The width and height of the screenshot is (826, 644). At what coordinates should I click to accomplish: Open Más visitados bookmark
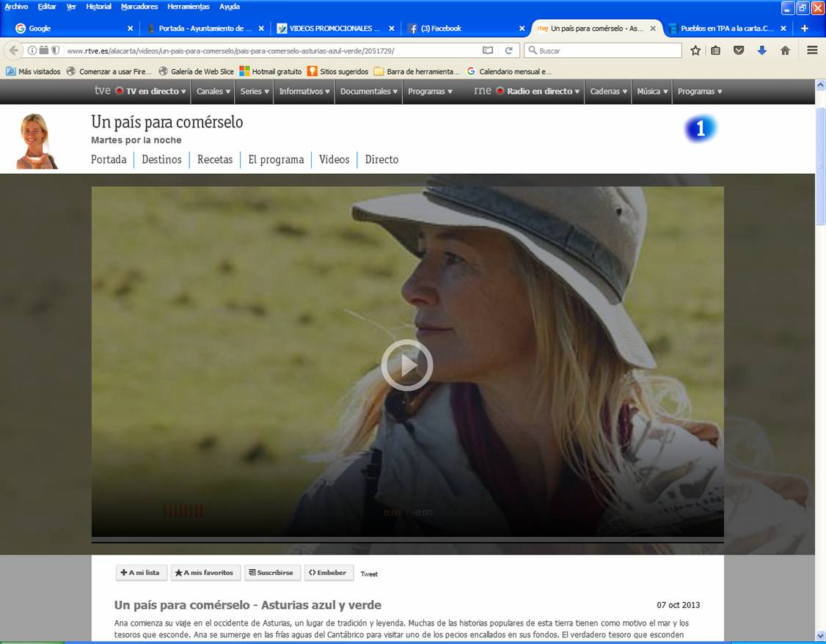(33, 72)
